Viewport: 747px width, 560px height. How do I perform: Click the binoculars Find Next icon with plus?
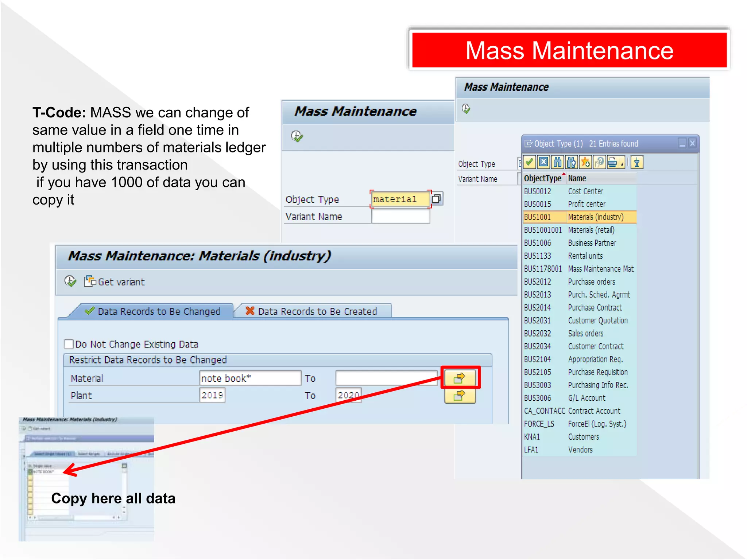tap(572, 162)
